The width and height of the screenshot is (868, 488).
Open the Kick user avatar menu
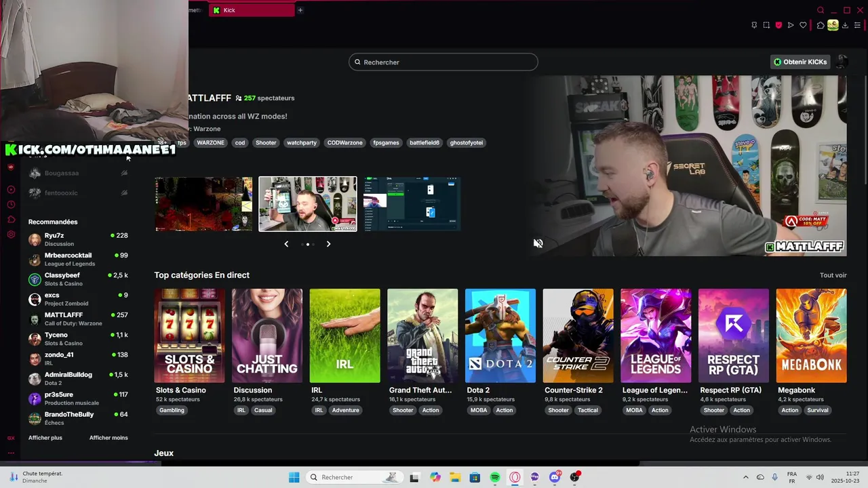(842, 62)
